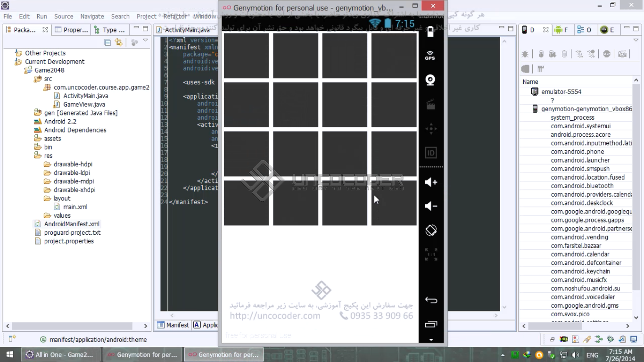
Task: Select the drawable-hdpi folder
Action: tap(68, 164)
